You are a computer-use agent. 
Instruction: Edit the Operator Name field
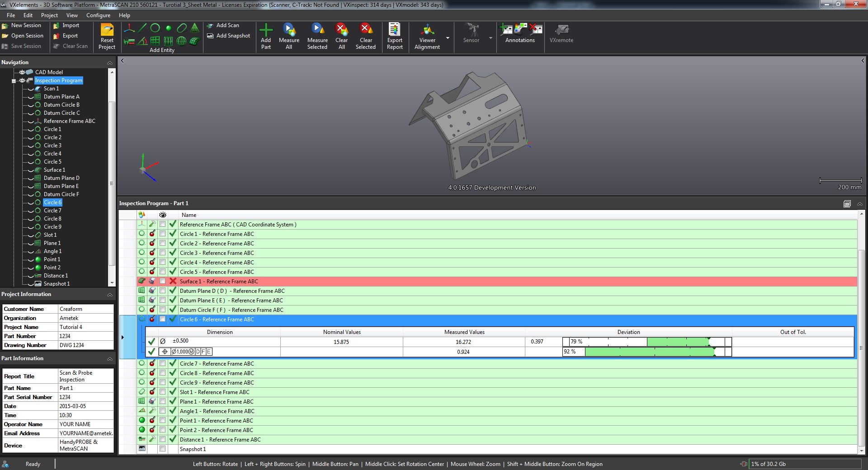pyautogui.click(x=85, y=424)
